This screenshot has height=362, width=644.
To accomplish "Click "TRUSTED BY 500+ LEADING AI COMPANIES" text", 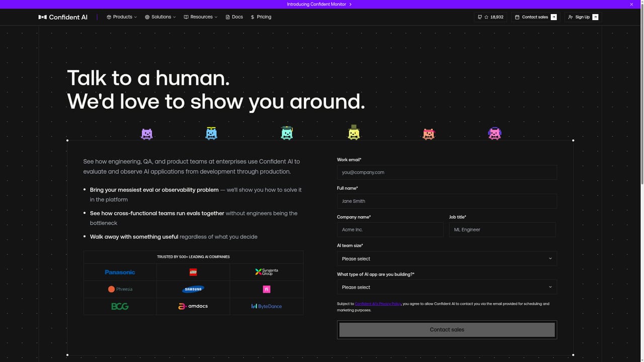I will pyautogui.click(x=193, y=257).
